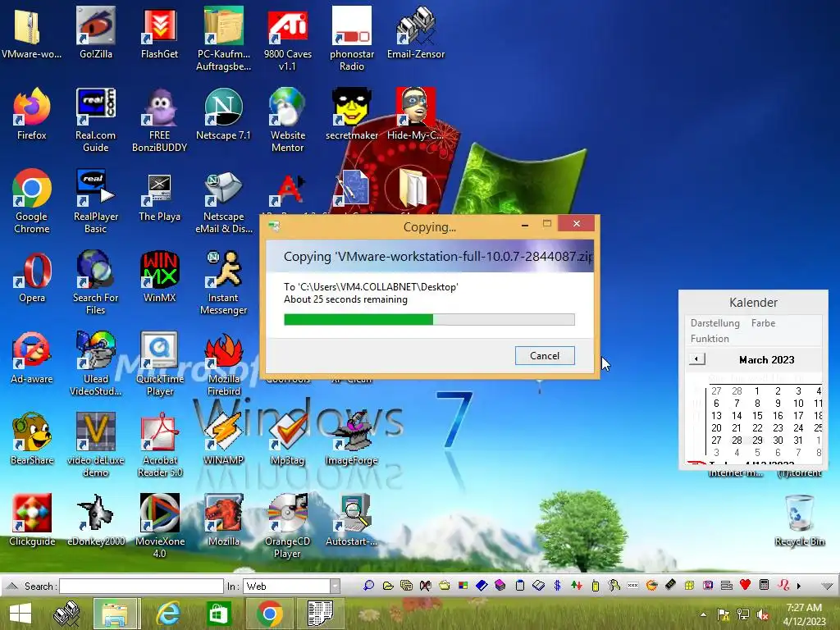Click the Windows Start button
Screen dimensions: 840x630
(21, 614)
